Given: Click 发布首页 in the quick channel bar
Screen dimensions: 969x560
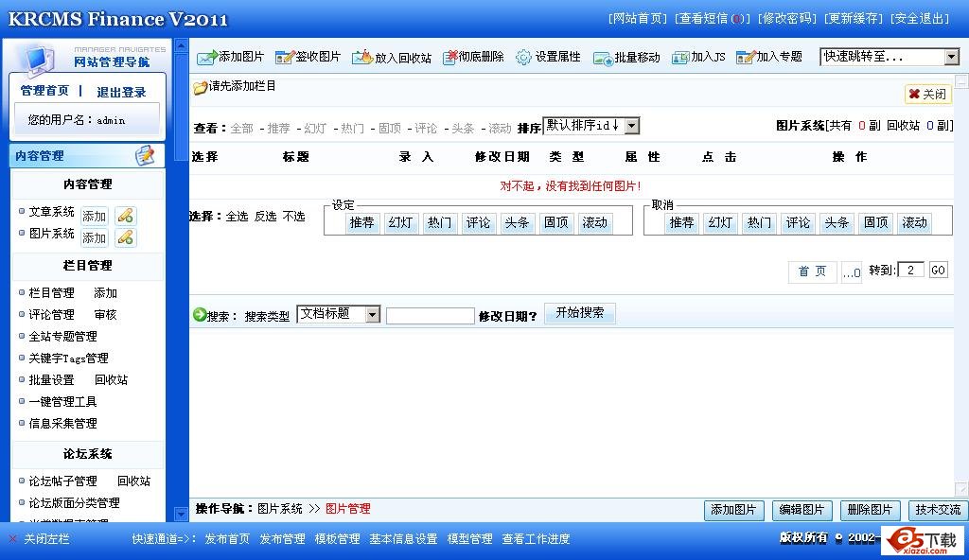Looking at the screenshot, I should pos(227,539).
